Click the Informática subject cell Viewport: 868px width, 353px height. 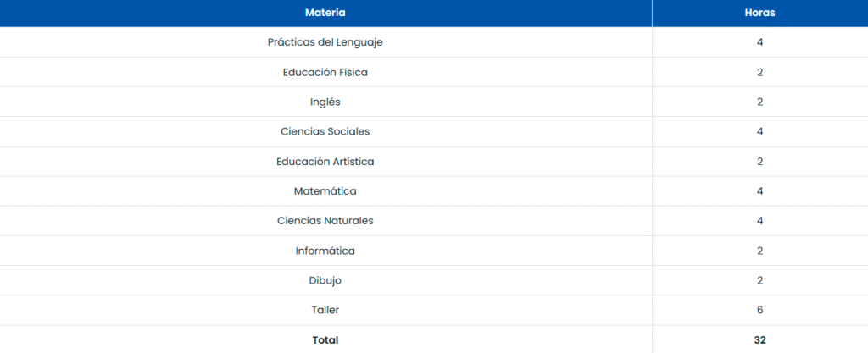325,251
